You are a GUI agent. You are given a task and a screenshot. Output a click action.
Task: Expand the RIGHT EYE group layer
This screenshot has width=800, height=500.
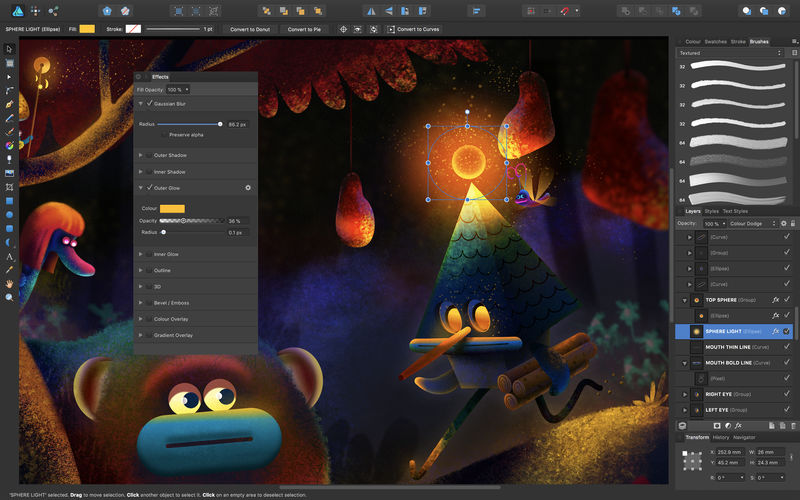coord(687,395)
